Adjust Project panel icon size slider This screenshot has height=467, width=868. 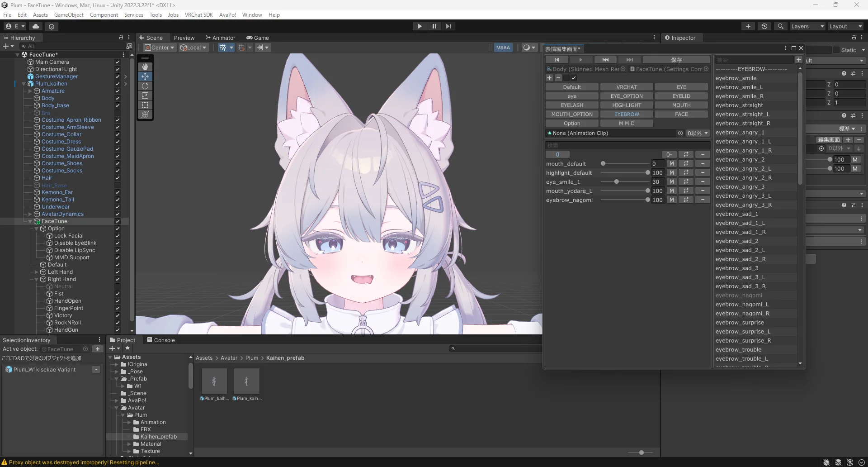point(641,453)
